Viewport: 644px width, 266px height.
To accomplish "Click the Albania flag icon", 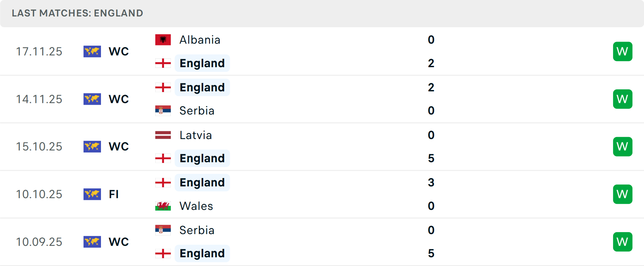I will pyautogui.click(x=163, y=40).
